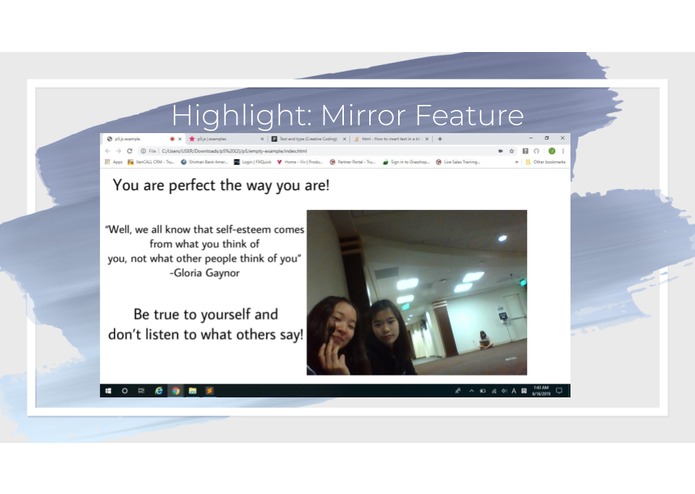Open Cortana search circle on taskbar
Screen dimensions: 695x494
(x=125, y=391)
